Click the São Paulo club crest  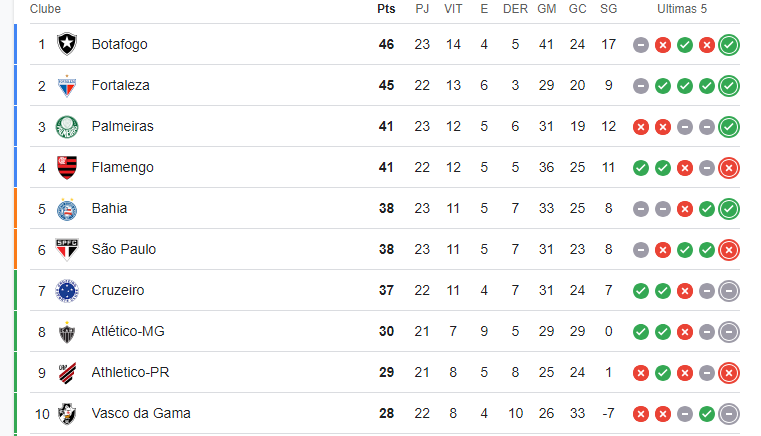coord(67,250)
